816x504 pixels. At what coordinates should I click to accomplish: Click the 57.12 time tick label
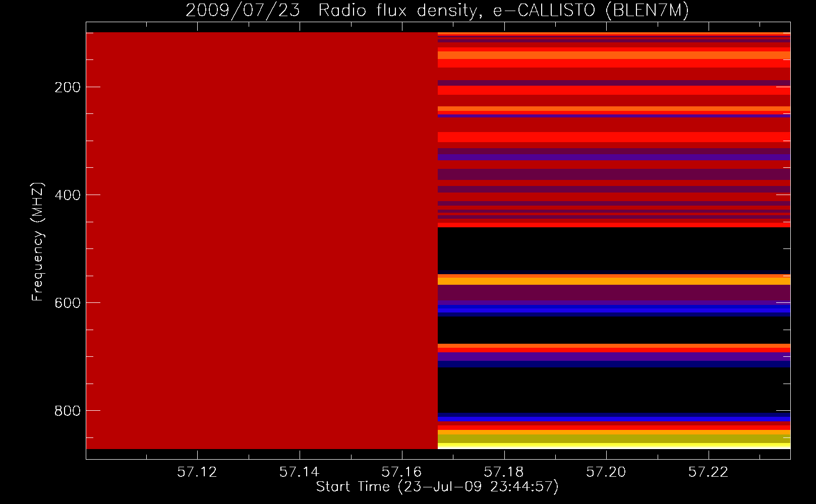click(197, 472)
